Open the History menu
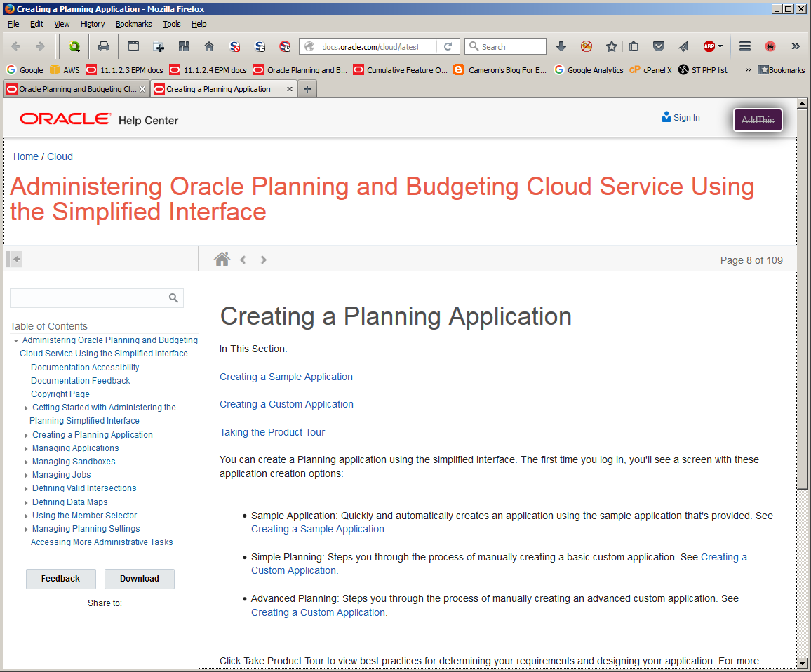Screen dimensions: 811x672 point(93,24)
